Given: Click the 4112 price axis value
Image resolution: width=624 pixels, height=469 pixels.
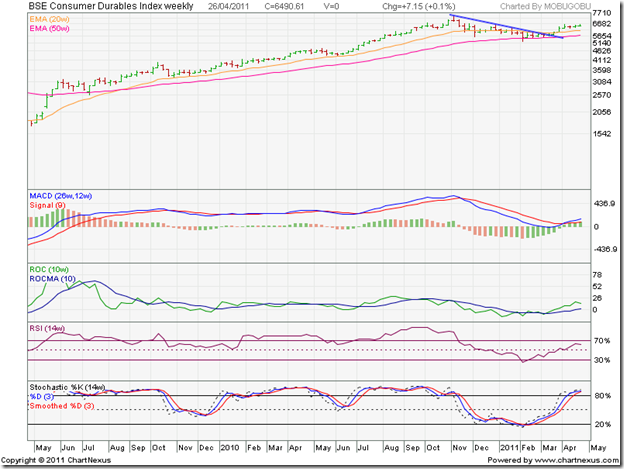Looking at the screenshot, I should 602,60.
